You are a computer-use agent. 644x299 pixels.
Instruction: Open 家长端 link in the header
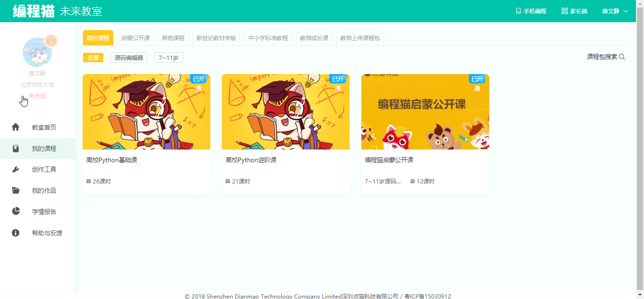(578, 11)
